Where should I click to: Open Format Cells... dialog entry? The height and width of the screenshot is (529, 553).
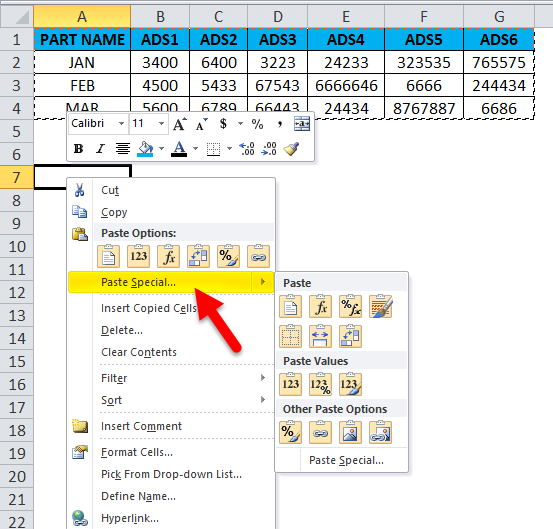click(x=171, y=452)
